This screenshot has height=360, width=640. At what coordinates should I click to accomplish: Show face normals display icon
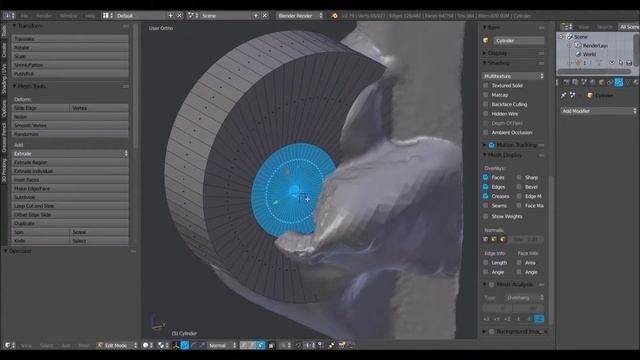503,239
